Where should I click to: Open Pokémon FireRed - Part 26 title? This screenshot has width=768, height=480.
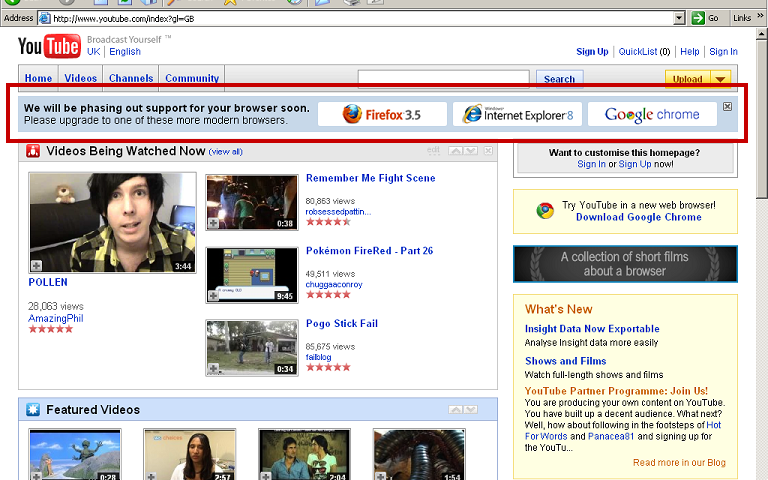[370, 251]
